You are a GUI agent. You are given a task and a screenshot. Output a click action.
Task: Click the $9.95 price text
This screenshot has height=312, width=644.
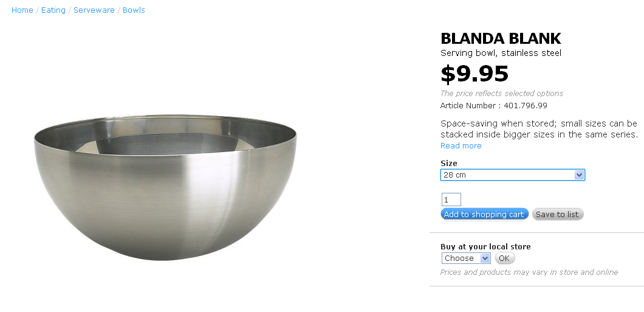[x=474, y=74]
